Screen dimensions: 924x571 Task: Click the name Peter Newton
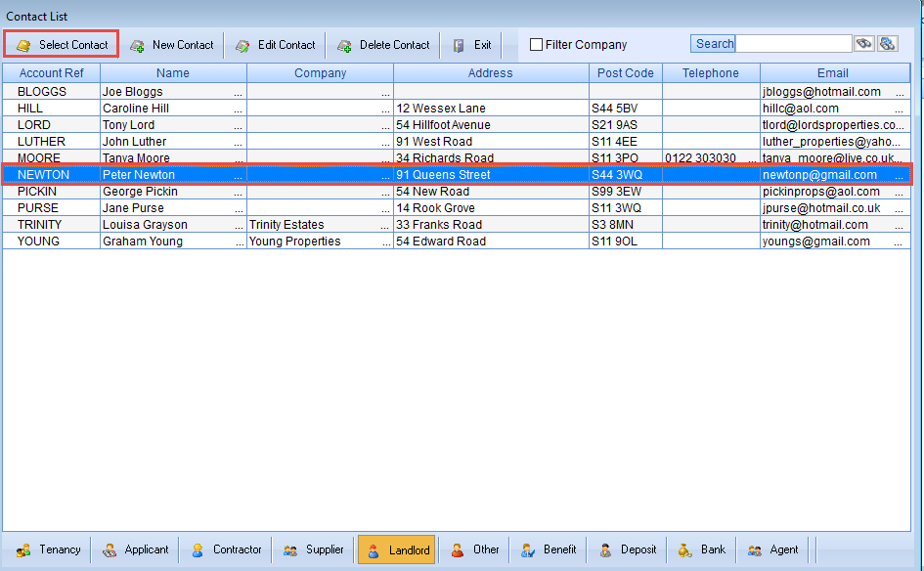(139, 174)
